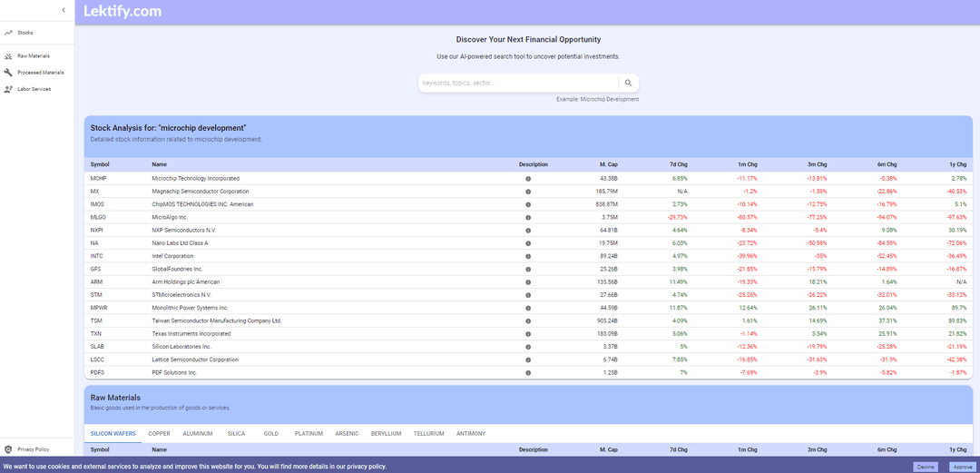Show description info for Microchip Technology Incorporated
Viewport: 980px width, 473px height.
click(x=528, y=178)
